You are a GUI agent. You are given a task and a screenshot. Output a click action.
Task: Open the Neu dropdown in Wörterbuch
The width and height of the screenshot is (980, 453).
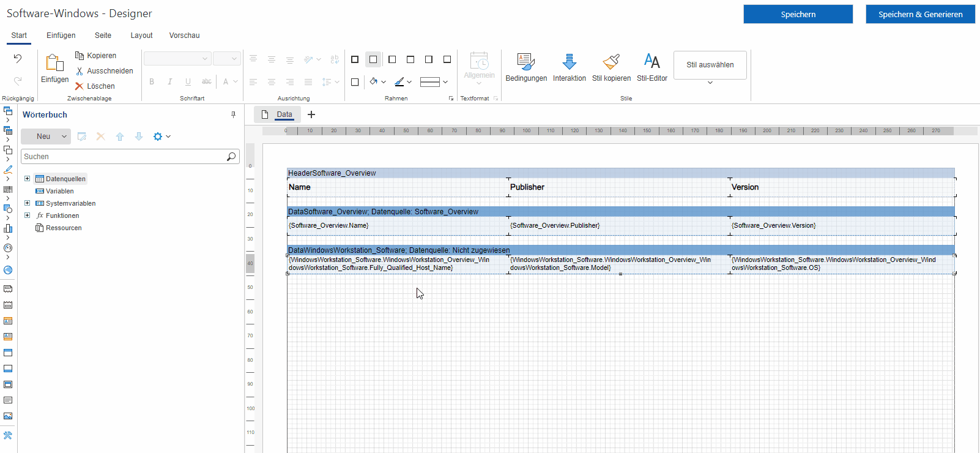click(x=64, y=137)
